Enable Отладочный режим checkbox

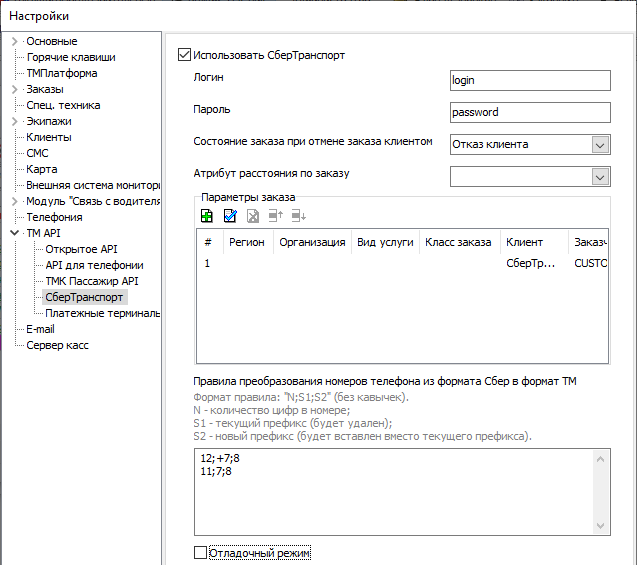(x=200, y=552)
